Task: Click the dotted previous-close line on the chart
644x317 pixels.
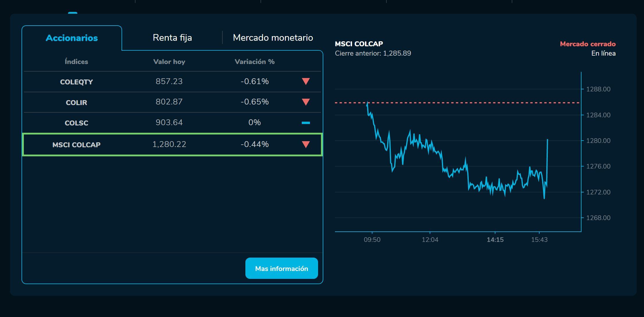Action: (x=465, y=103)
